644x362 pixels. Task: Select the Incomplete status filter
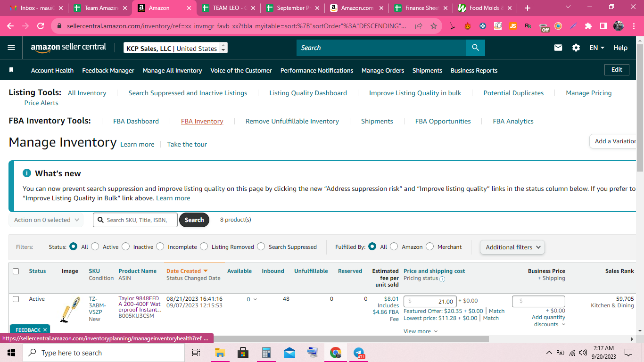click(160, 247)
